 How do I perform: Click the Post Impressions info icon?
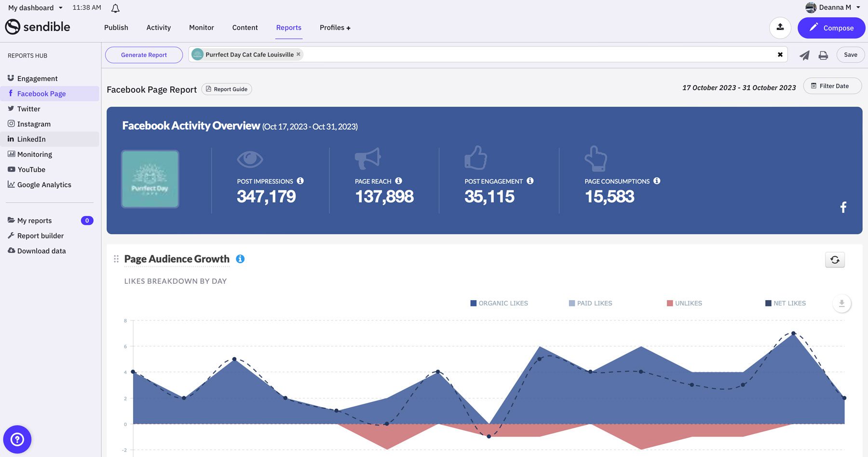pos(301,181)
